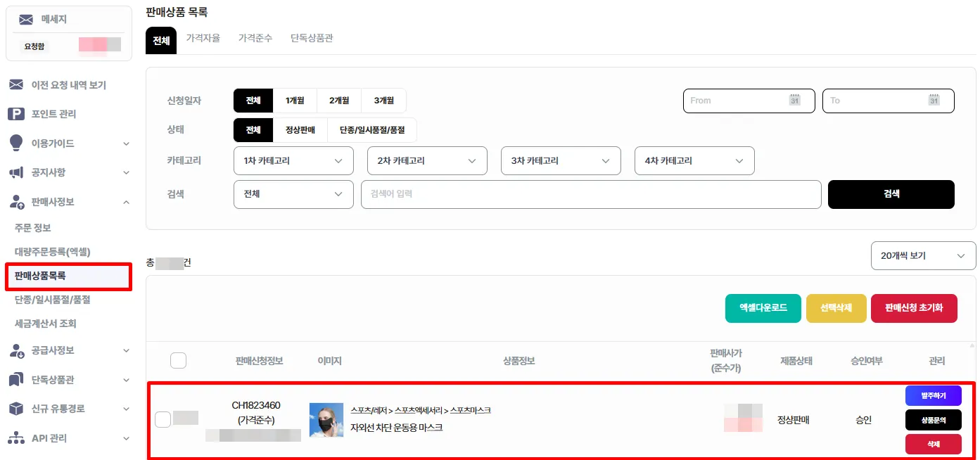Open the 2차 카테고리 dropdown

(x=427, y=160)
